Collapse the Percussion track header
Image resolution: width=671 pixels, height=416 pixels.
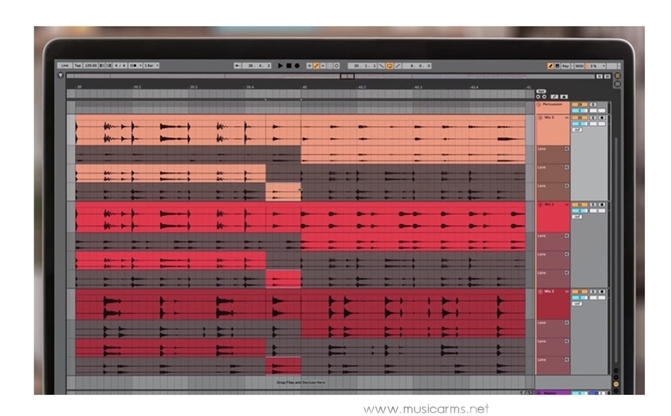tap(539, 104)
